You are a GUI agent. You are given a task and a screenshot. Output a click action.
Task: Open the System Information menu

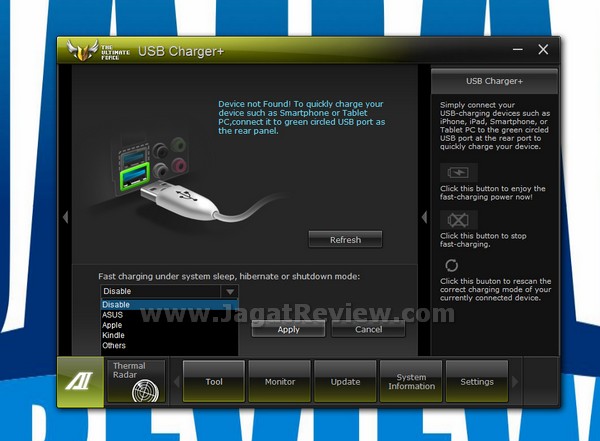point(411,381)
